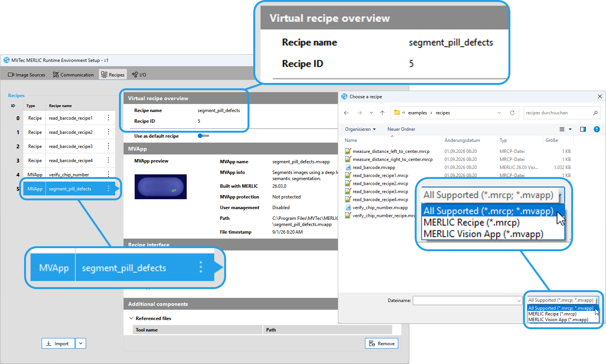Click the Import button
Viewport: 606px width, 364px height.
coord(59,343)
